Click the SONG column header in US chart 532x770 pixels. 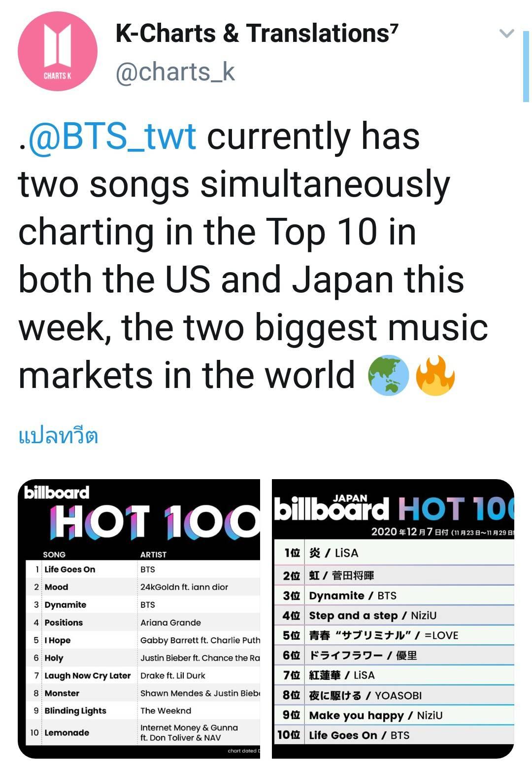[54, 555]
